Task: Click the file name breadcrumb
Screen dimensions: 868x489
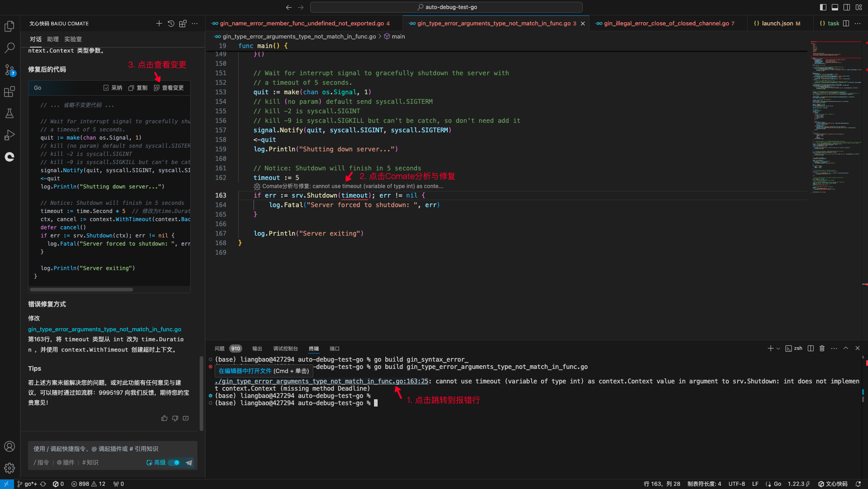Action: [295, 37]
